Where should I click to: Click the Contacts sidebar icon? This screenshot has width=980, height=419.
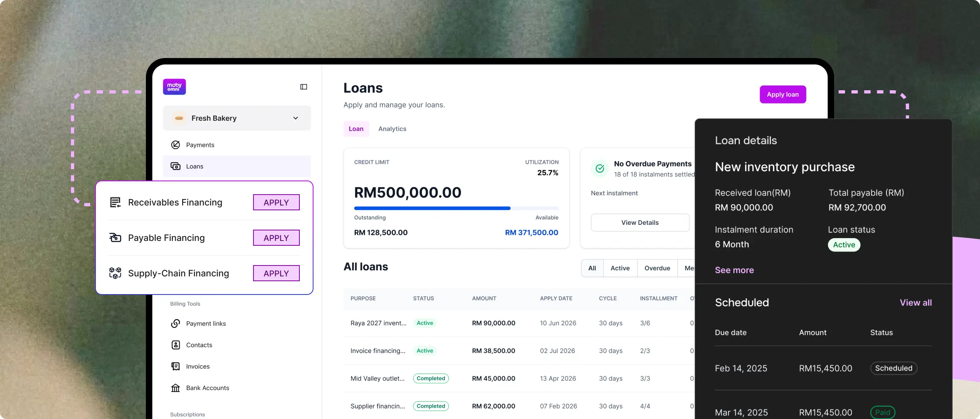(x=176, y=345)
